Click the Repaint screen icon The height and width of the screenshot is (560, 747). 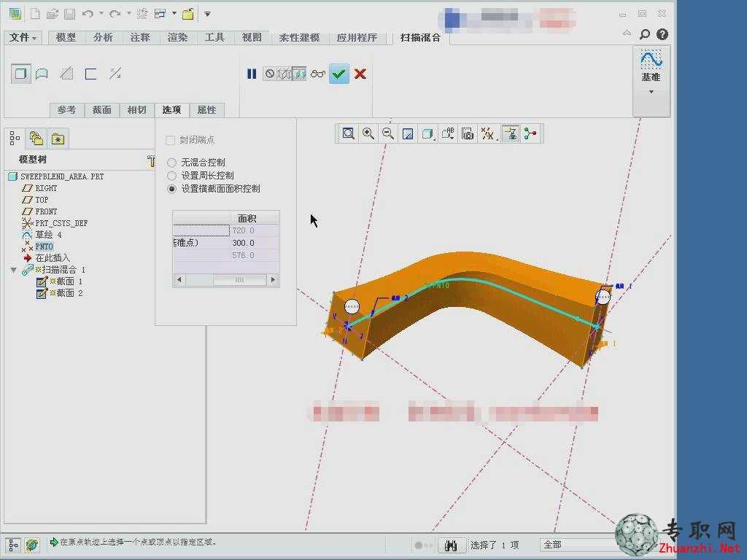pyautogui.click(x=408, y=134)
